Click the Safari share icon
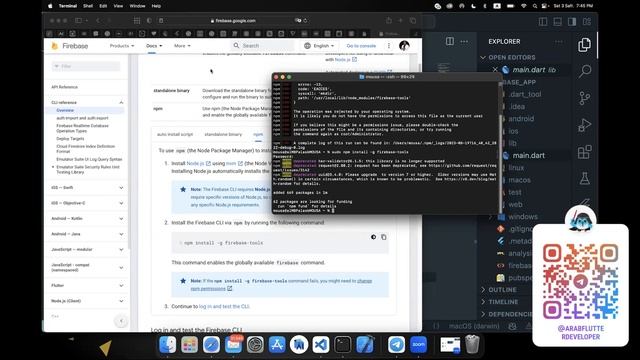This screenshot has width=640, height=360. click(389, 20)
